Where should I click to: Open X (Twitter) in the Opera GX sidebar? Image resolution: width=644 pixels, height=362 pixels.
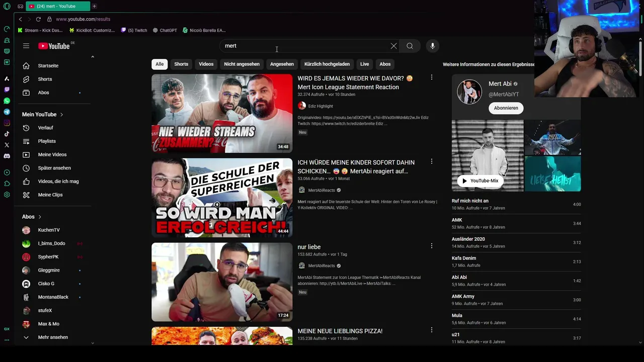tap(7, 145)
